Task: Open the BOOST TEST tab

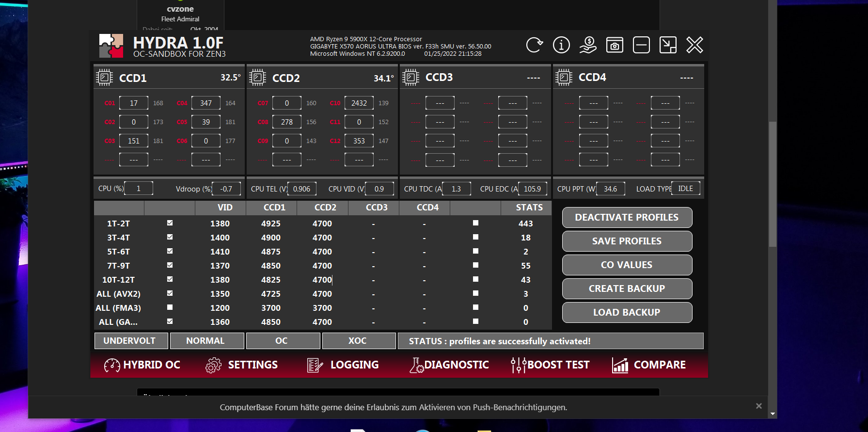Action: pyautogui.click(x=550, y=365)
